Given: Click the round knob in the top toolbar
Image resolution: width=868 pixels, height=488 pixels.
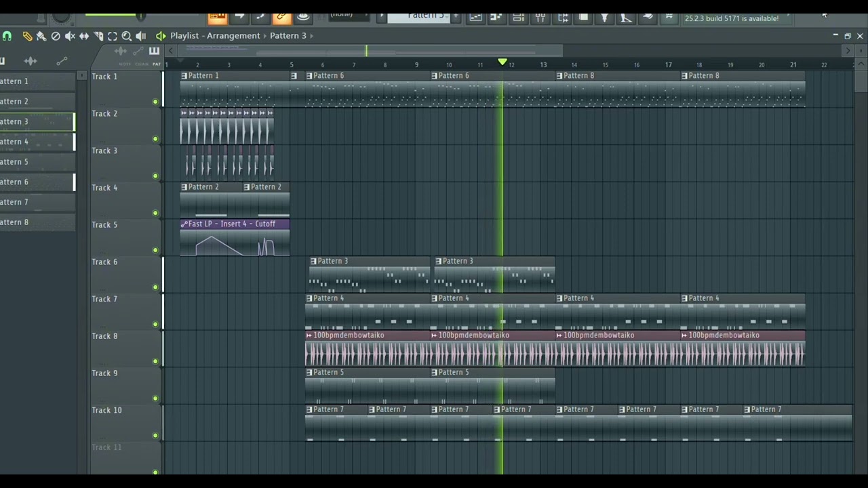Looking at the screenshot, I should [60, 16].
